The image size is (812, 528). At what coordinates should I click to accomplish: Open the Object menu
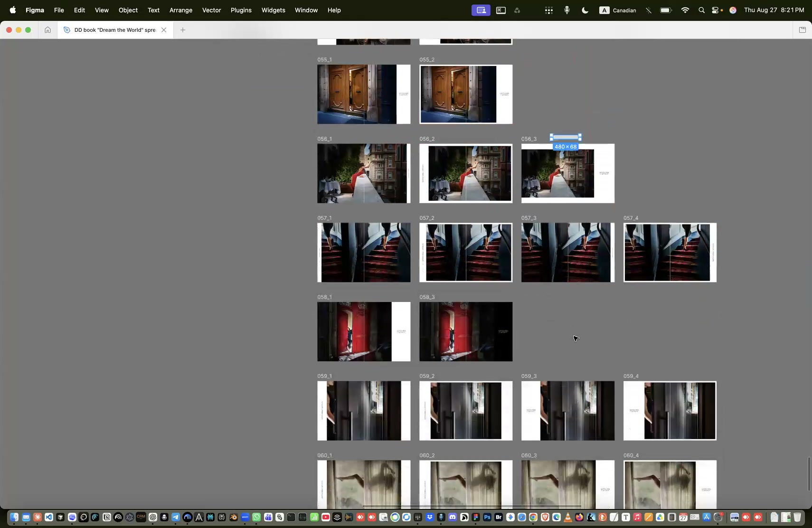click(128, 10)
